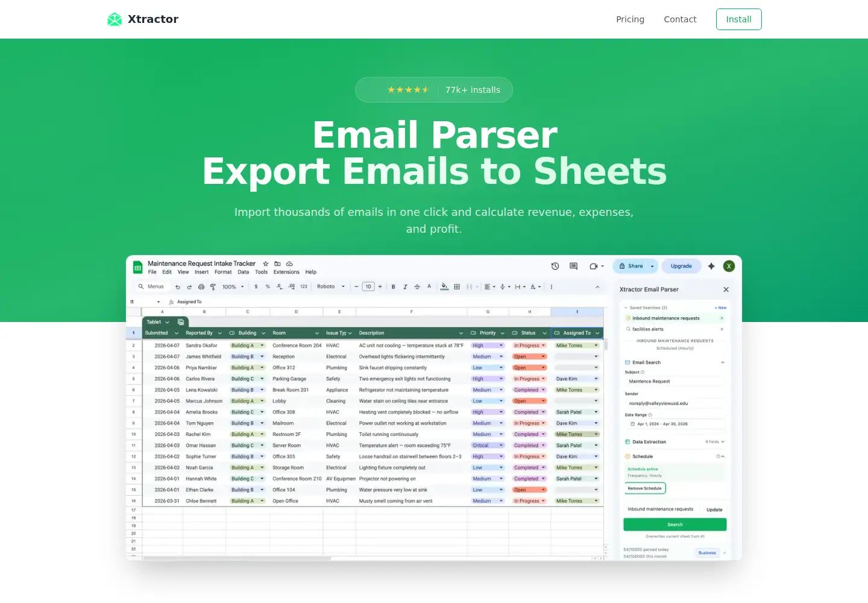
Task: Toggle strikethrough formatting in toolbar
Action: click(417, 287)
